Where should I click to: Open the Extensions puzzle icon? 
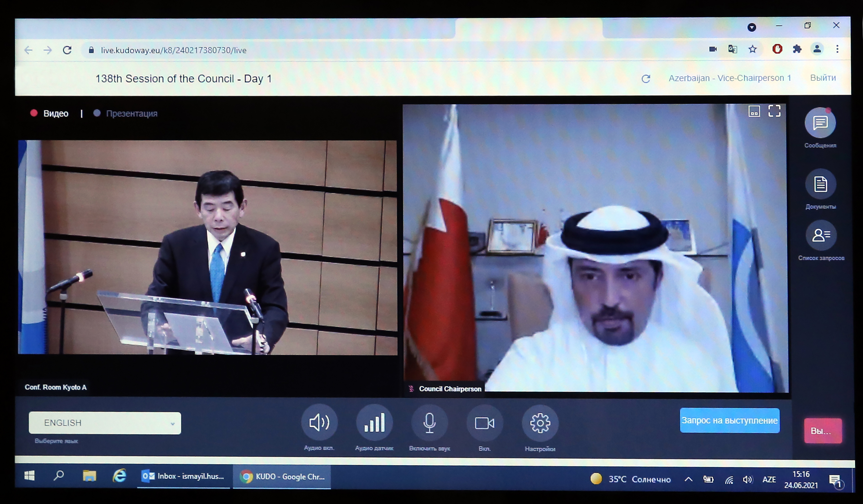tap(797, 49)
